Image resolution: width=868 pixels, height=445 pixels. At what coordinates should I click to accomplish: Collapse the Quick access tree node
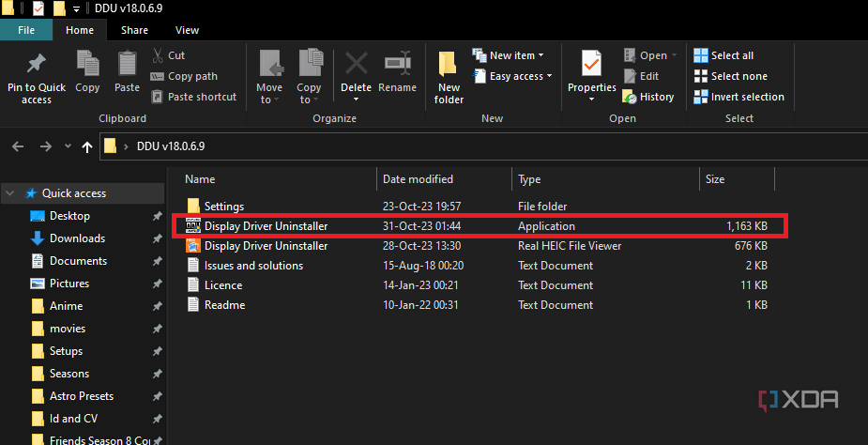(x=9, y=193)
